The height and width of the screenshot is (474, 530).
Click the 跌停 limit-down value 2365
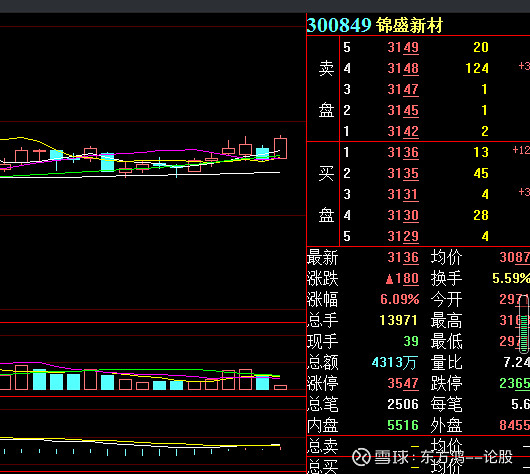click(514, 383)
